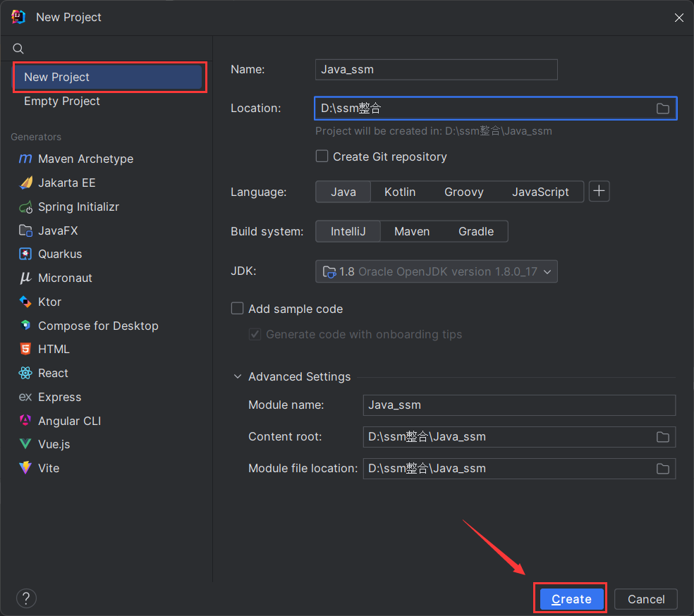Pick the React generator icon
Viewport: 694px width, 616px height.
coord(25,374)
